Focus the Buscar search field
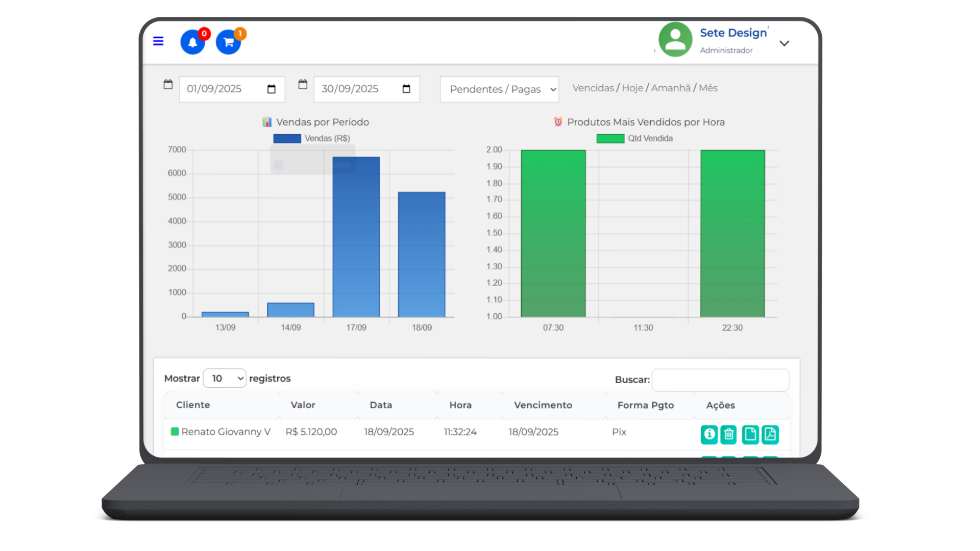Screen dimensions: 980x551 (720, 380)
